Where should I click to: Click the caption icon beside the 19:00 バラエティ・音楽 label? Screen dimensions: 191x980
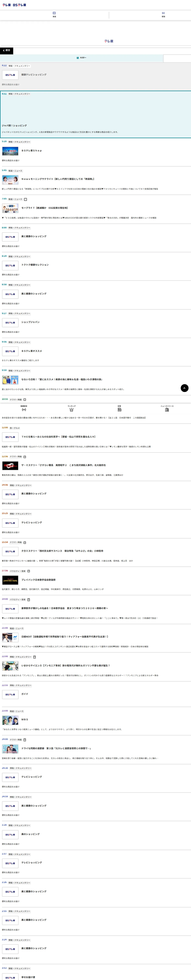point(29,600)
